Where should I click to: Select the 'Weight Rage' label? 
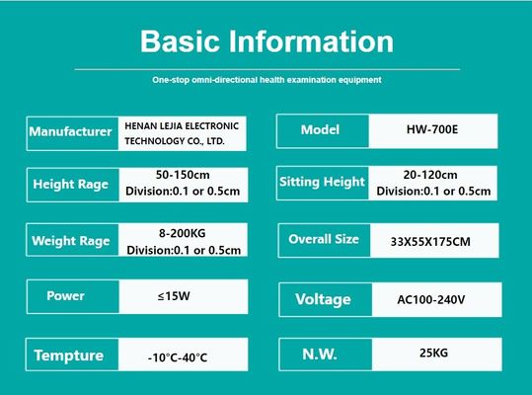71,241
